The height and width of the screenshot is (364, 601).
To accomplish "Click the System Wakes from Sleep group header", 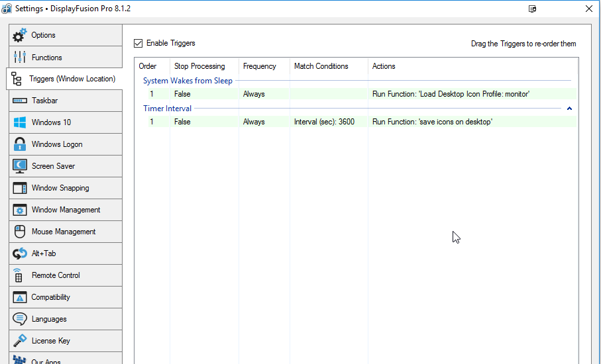I will click(x=188, y=81).
